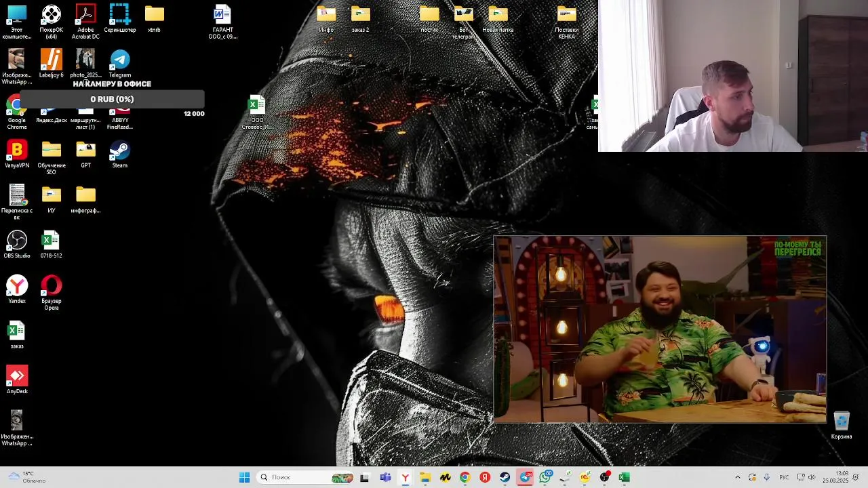Viewport: 868px width, 488px height.
Task: Switch to Excel in taskbar
Action: (625, 477)
